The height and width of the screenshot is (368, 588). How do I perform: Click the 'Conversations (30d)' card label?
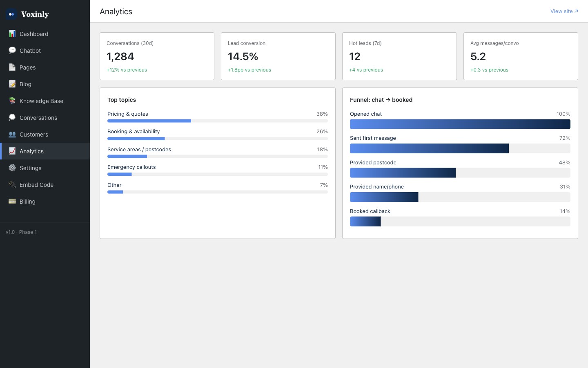coord(130,43)
